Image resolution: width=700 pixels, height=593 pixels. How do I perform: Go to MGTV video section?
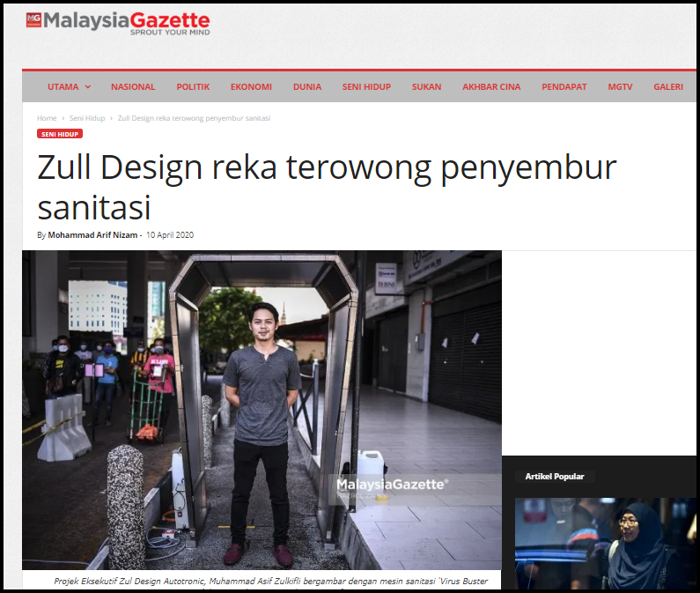click(621, 86)
